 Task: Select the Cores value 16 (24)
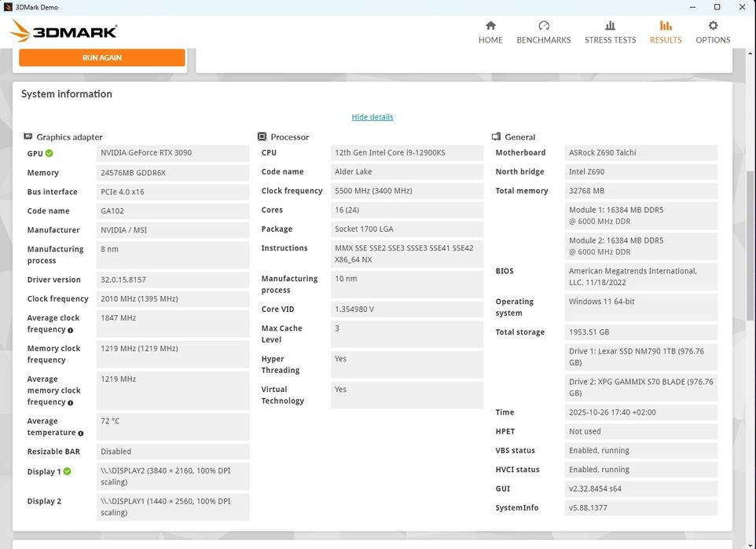[x=407, y=210]
